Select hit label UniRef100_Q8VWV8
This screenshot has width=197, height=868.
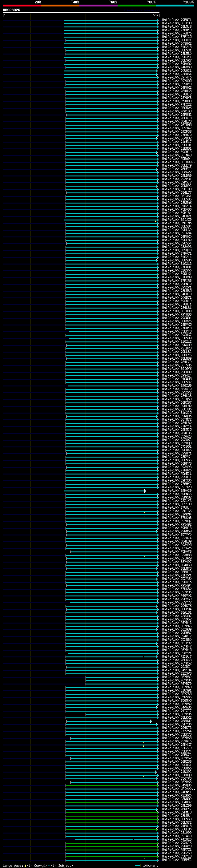pos(176,98)
